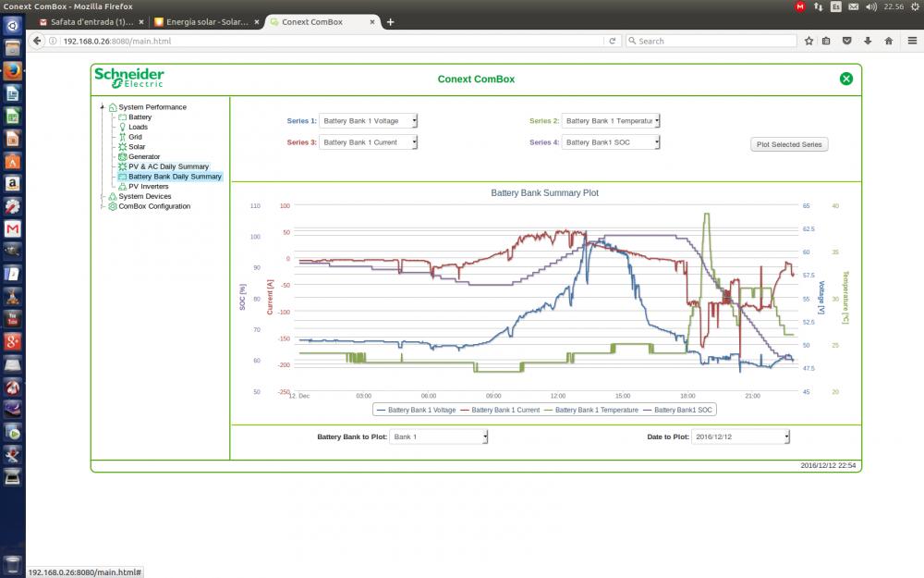This screenshot has height=578, width=924.
Task: Click the ComBox Configuration gear icon
Action: click(113, 206)
